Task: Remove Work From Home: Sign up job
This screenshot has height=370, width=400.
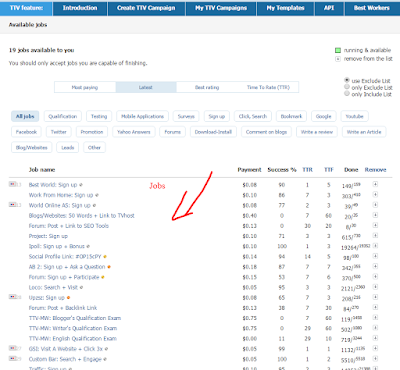Action: [375, 194]
